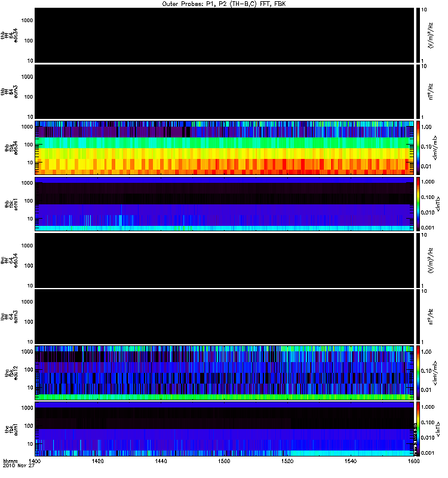Click the 1520 time tick label
This screenshot has width=448, height=478.
287,461
